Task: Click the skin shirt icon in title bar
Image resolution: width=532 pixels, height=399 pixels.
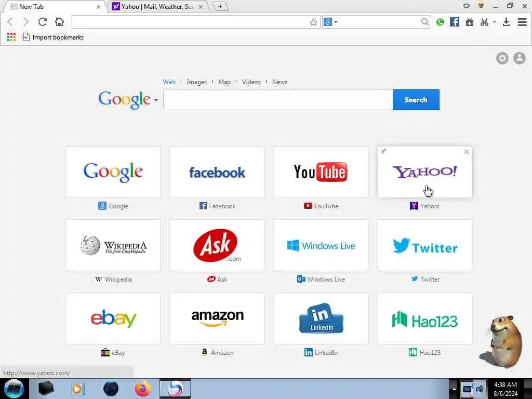Action: [481, 6]
